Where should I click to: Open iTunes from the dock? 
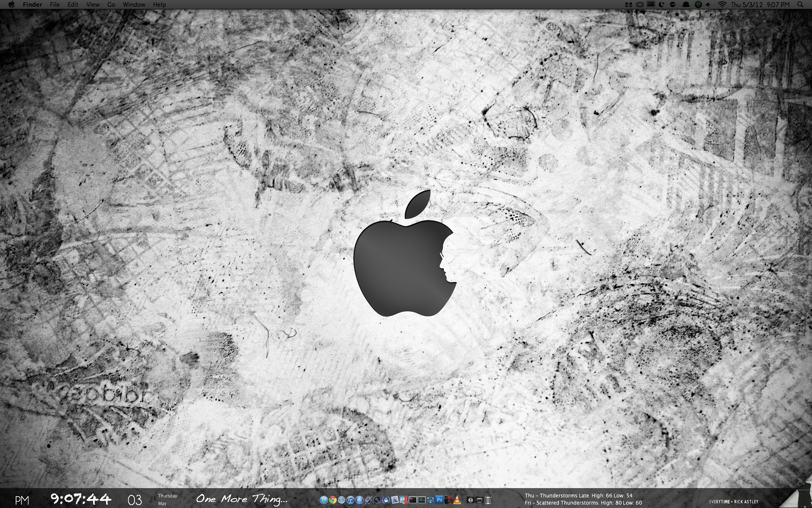(x=351, y=500)
